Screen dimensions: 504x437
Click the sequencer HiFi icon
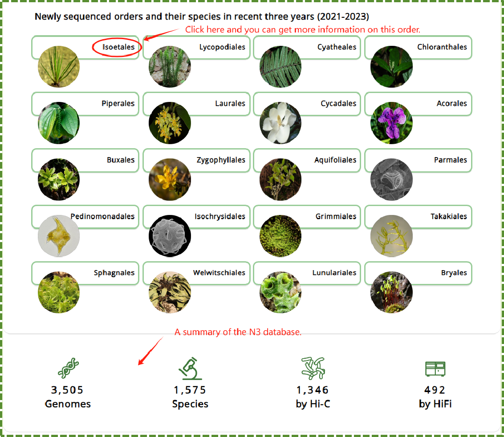point(435,368)
